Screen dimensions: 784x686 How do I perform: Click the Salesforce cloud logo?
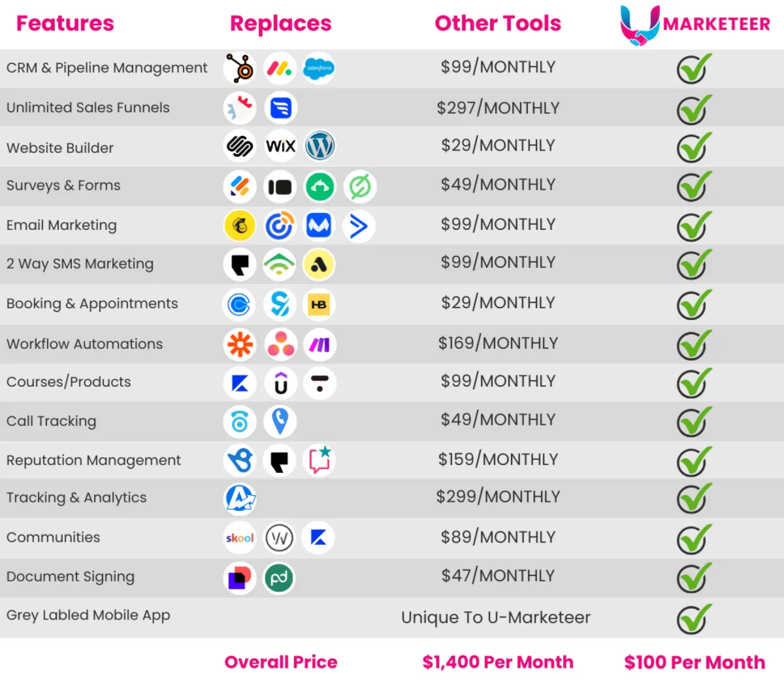(319, 68)
